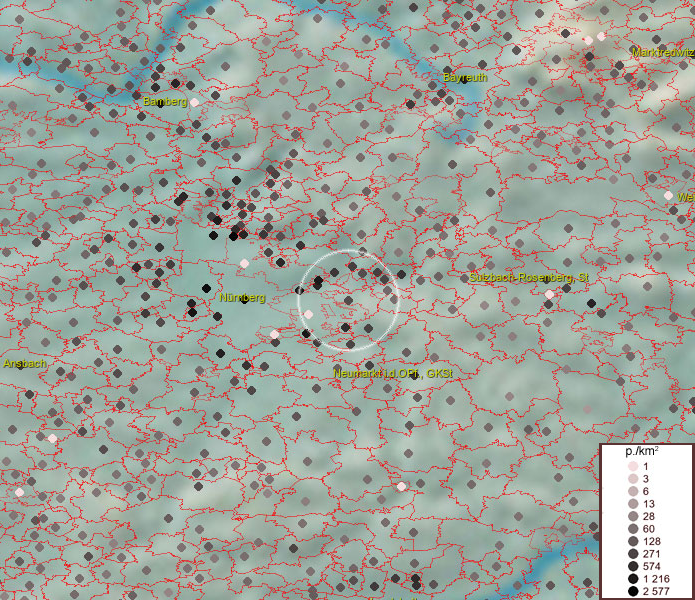The height and width of the screenshot is (600, 695).
Task: Click the legend swatch for 128
Action: (633, 541)
